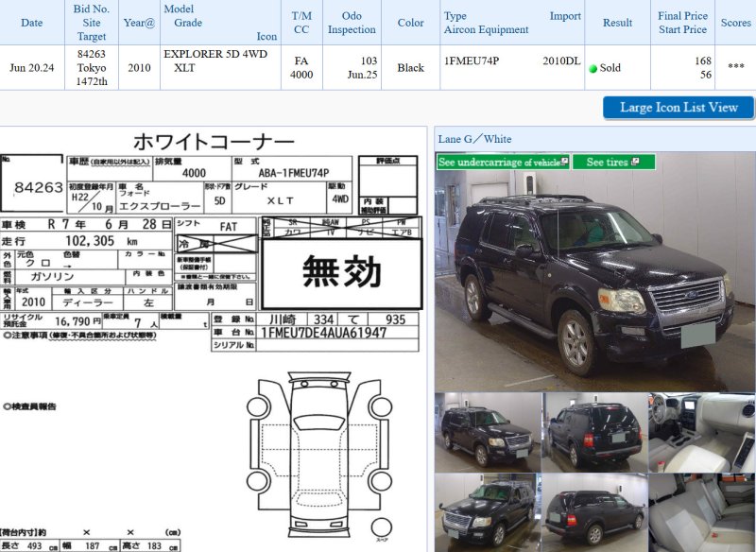Click the external-link icon beside See tires
Screen dimensions: 756x552
pos(636,162)
